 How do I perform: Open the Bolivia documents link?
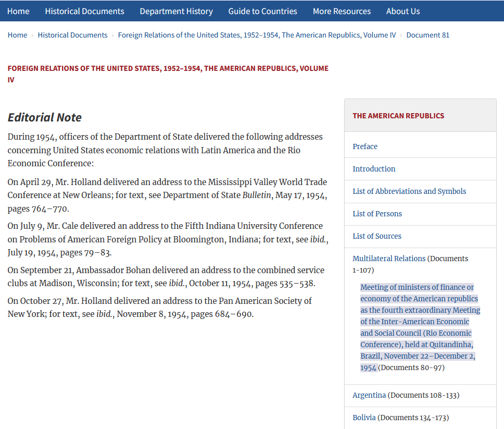[x=364, y=418]
